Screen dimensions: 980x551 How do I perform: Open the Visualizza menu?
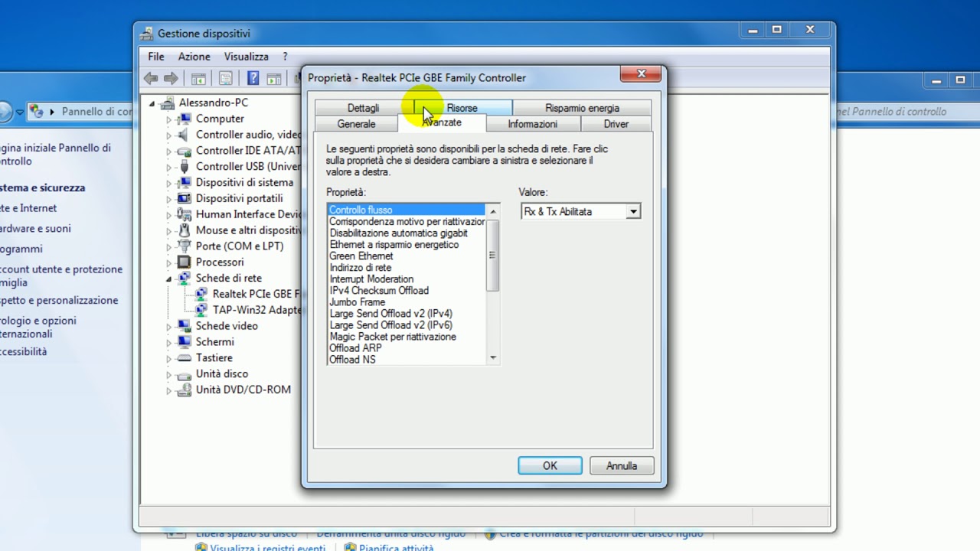247,57
